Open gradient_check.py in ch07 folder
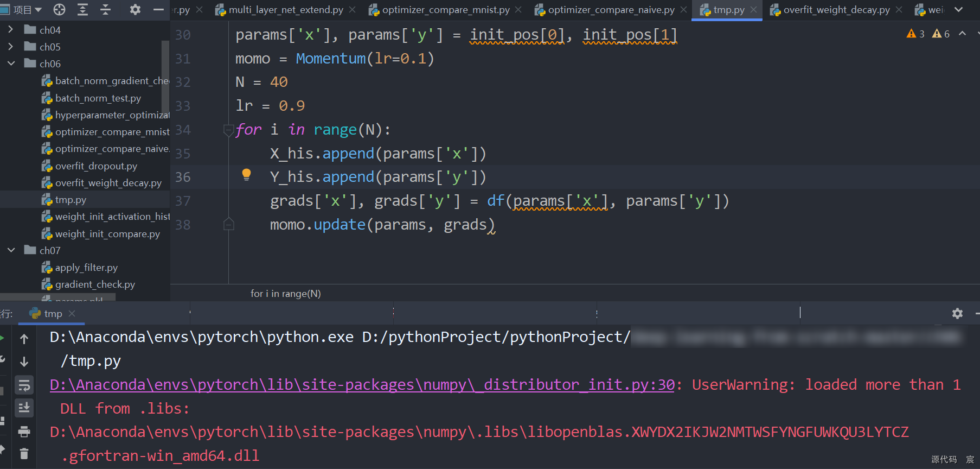Image resolution: width=980 pixels, height=469 pixels. tap(88, 284)
